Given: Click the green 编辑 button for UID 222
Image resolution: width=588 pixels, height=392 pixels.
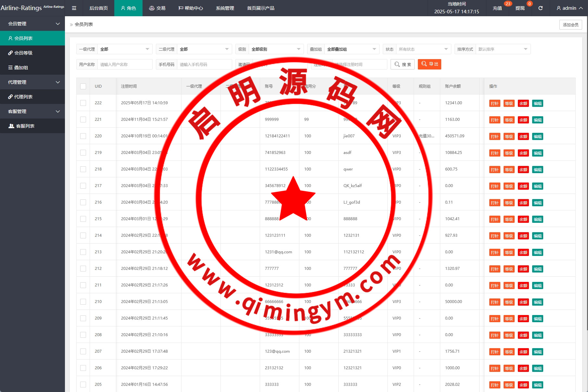Looking at the screenshot, I should coord(537,104).
